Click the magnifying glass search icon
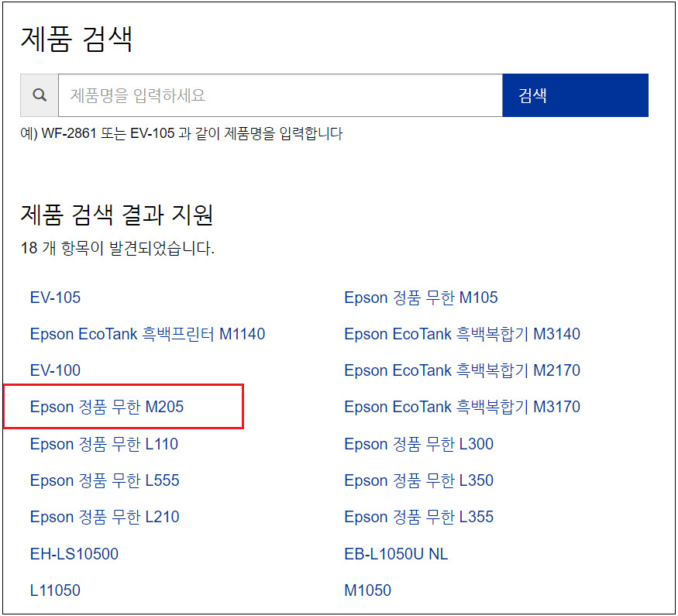678x616 pixels. [39, 95]
